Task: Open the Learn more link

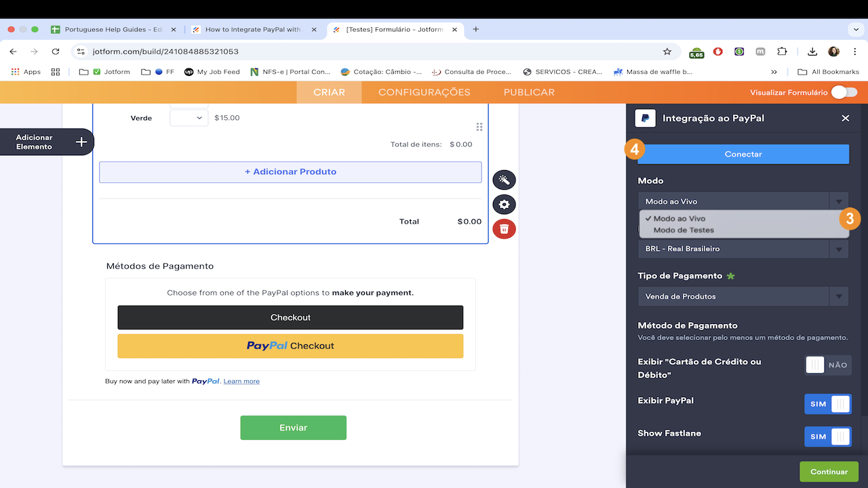Action: coord(241,382)
